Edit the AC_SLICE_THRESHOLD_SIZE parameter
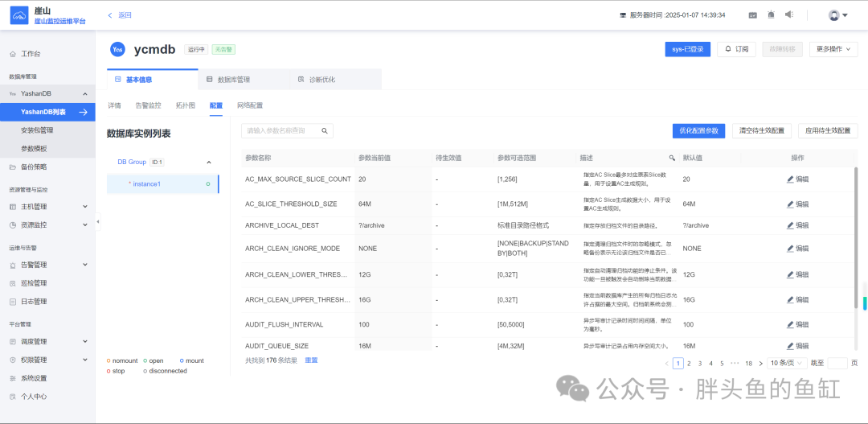The height and width of the screenshot is (424, 868). tap(798, 204)
